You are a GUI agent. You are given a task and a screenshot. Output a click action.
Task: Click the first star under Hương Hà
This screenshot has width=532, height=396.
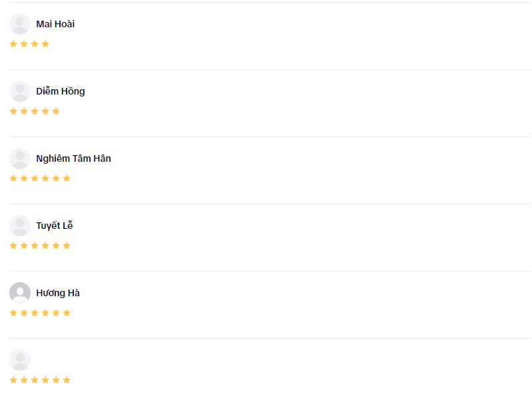(x=13, y=313)
